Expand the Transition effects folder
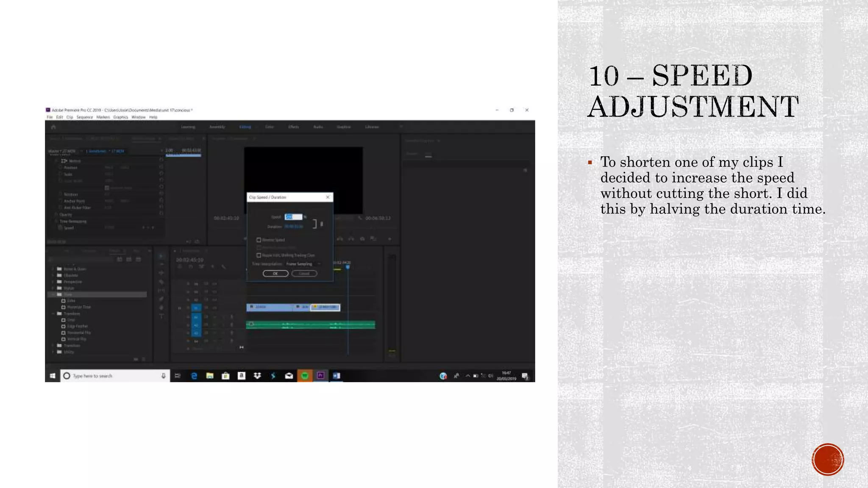The height and width of the screenshot is (488, 868). [53, 346]
